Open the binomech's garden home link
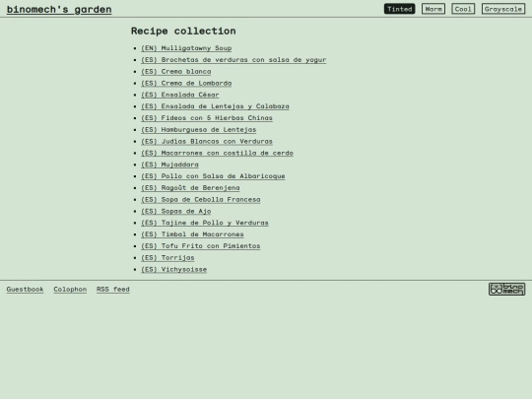 pyautogui.click(x=59, y=9)
